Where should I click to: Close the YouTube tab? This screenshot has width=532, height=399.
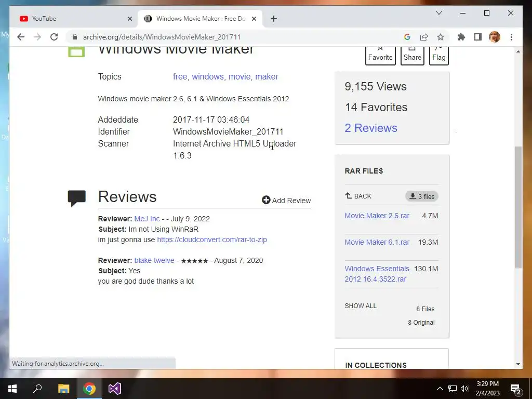(x=129, y=19)
